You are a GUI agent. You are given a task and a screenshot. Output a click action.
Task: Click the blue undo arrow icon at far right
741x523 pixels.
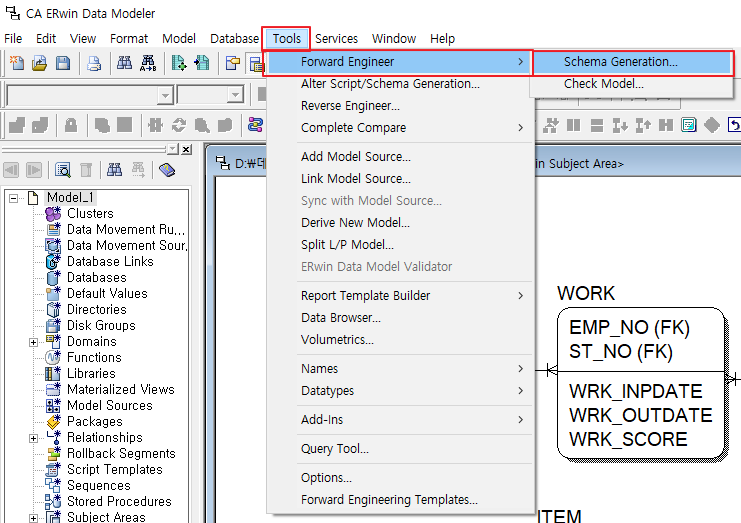click(734, 125)
